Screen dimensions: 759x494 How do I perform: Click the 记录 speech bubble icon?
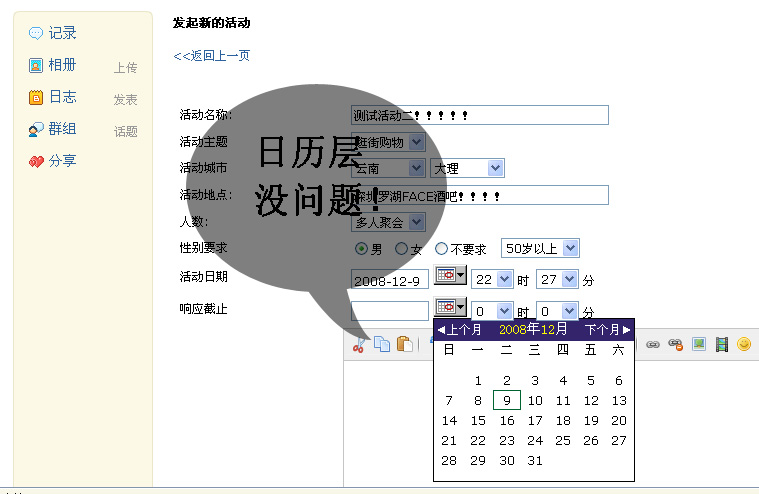click(x=36, y=33)
